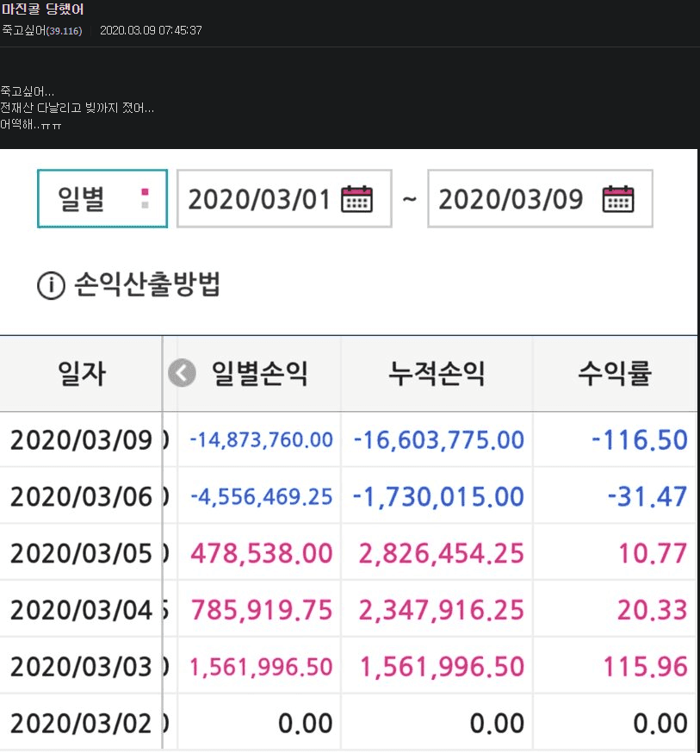Select the 2020/03/09 end date field
Image resolution: width=700 pixels, height=753 pixels.
click(x=511, y=199)
